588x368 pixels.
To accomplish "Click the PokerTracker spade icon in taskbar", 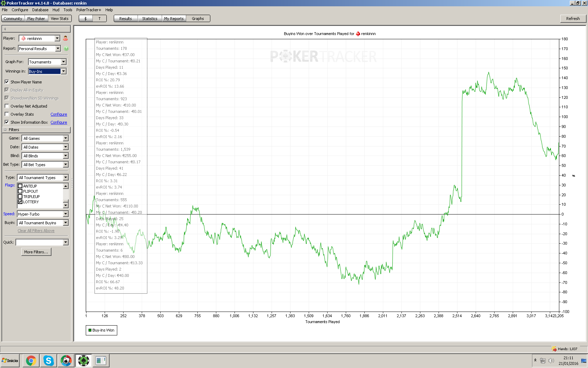I will (84, 361).
